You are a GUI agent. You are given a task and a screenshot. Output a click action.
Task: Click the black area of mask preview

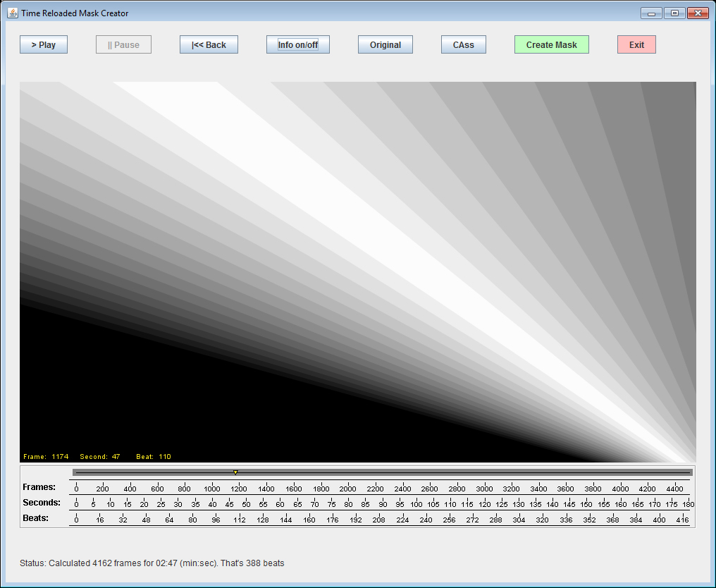[141, 395]
